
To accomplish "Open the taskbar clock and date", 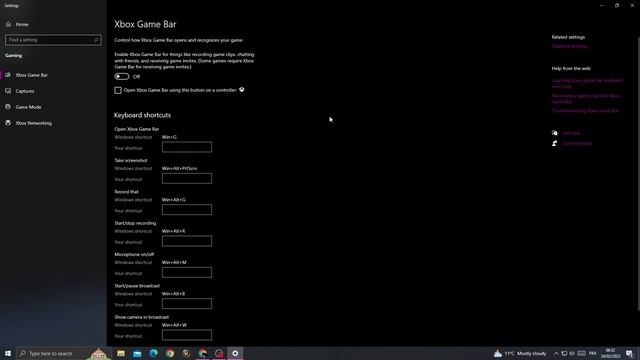I will pyautogui.click(x=610, y=353).
